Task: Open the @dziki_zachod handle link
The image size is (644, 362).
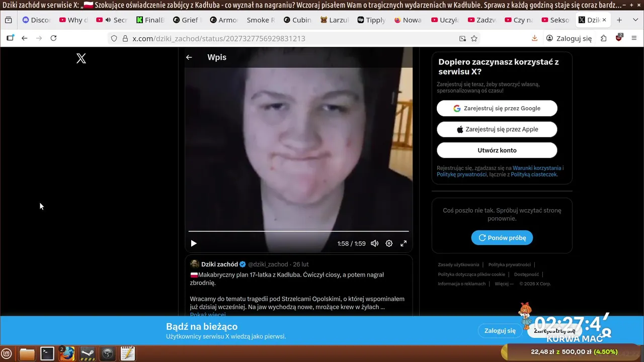Action: tap(268, 264)
